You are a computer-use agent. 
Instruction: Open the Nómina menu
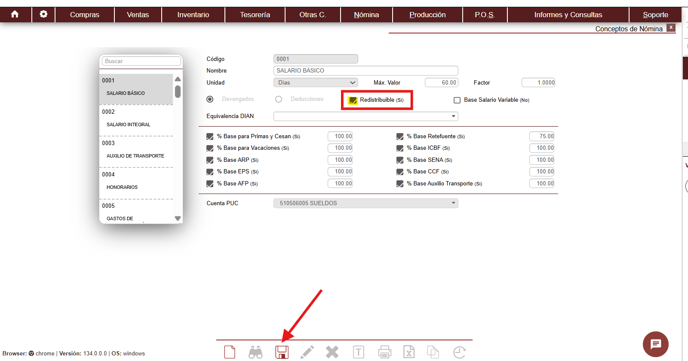point(366,14)
